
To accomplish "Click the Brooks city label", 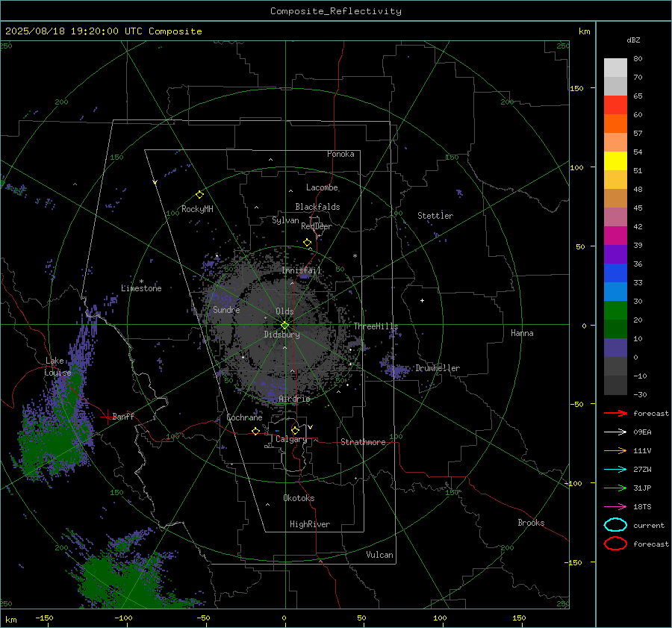I will (531, 523).
